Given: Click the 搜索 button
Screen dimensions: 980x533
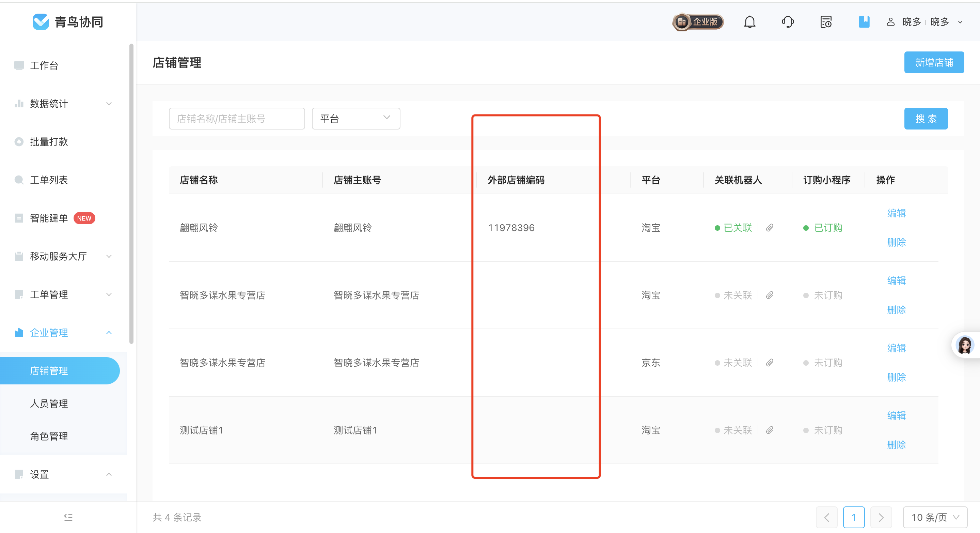Looking at the screenshot, I should point(926,118).
